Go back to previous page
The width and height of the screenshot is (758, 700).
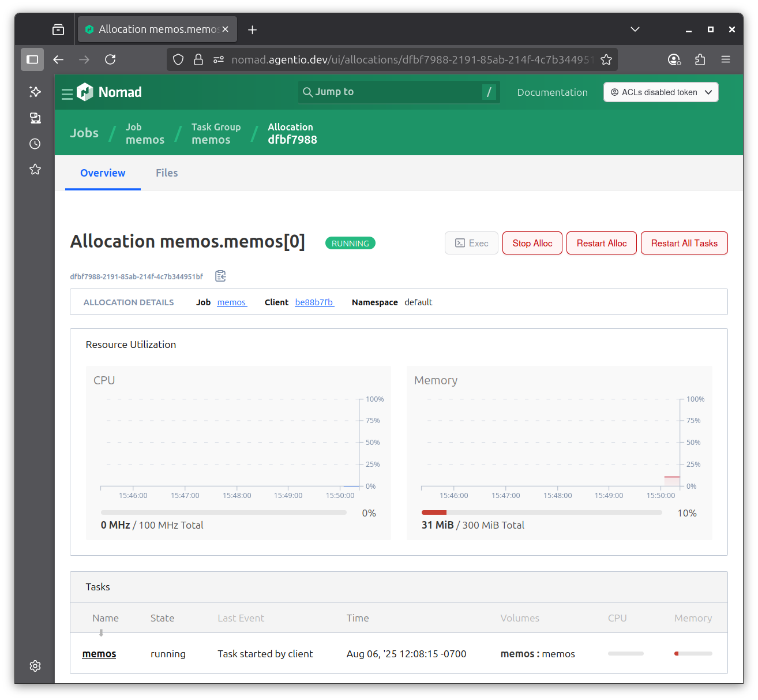click(x=58, y=59)
